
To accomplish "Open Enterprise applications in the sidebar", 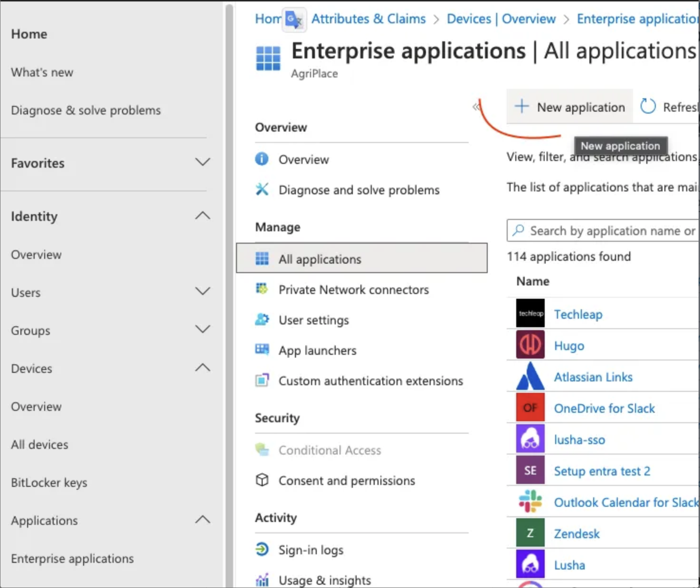I will 73,559.
